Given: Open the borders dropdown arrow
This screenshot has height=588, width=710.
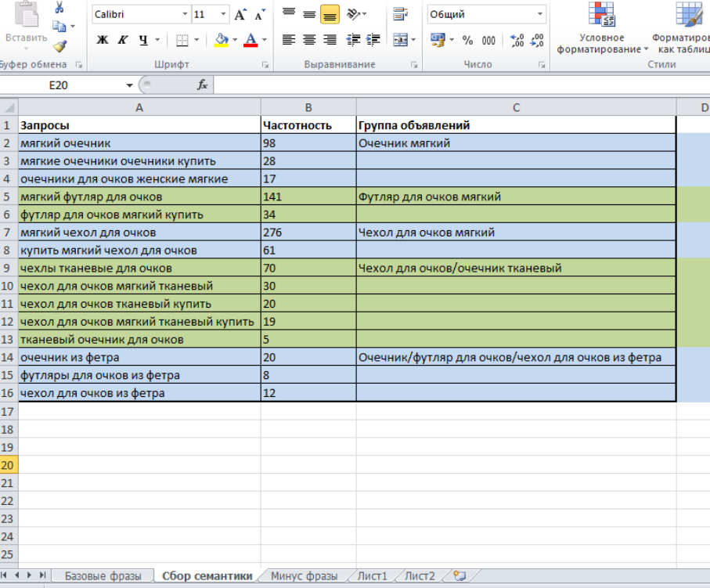Looking at the screenshot, I should coord(196,40).
